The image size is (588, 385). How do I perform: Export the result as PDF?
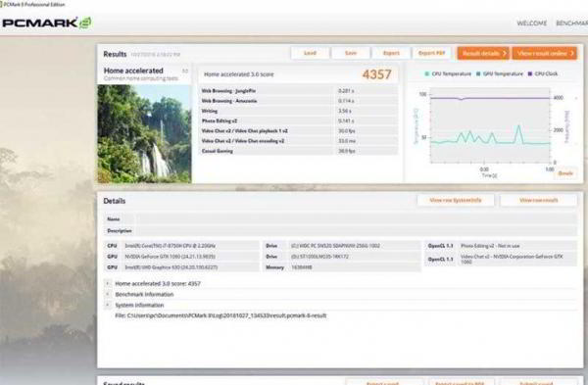(431, 53)
